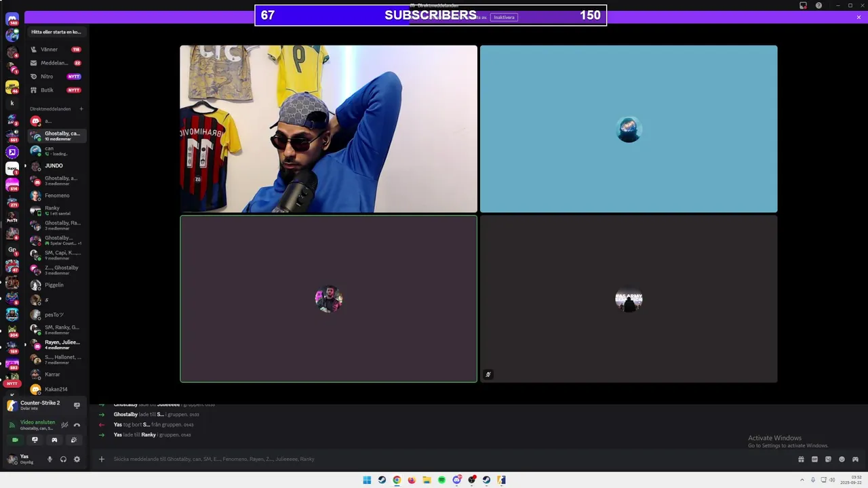This screenshot has width=868, height=488.
Task: Open DM with can
Action: [x=56, y=150]
